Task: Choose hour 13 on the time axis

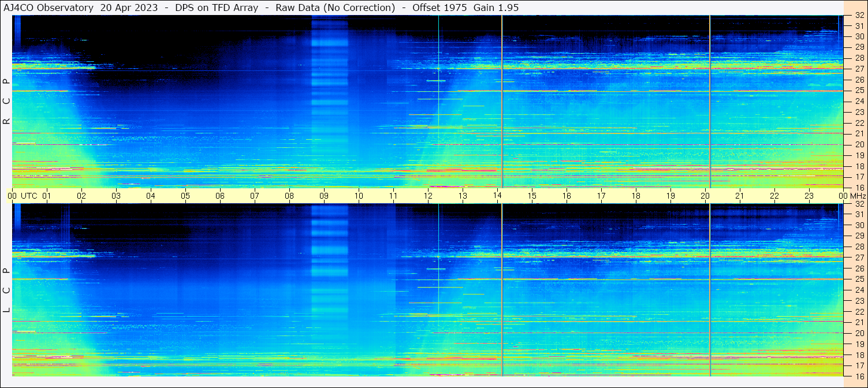Action: 463,196
